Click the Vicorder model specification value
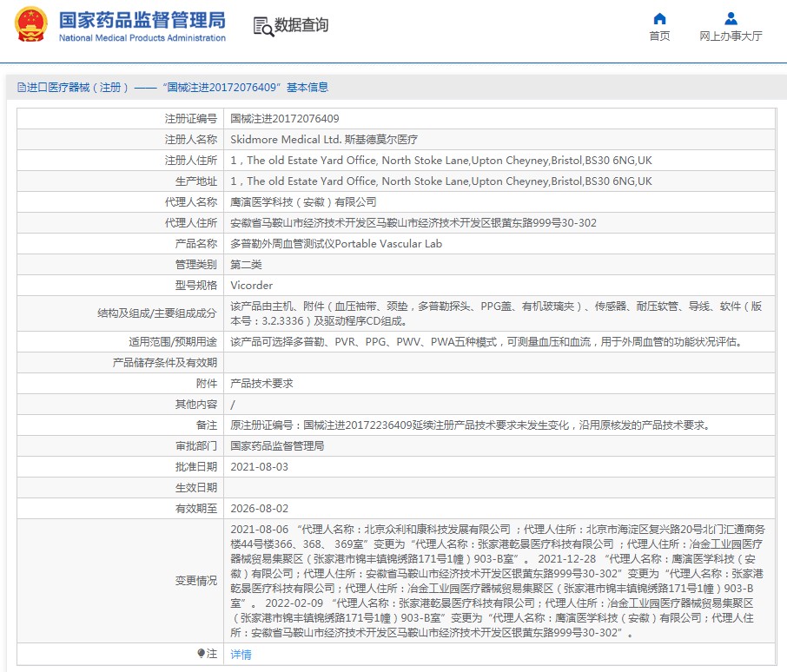The height and width of the screenshot is (672, 787). tap(251, 286)
